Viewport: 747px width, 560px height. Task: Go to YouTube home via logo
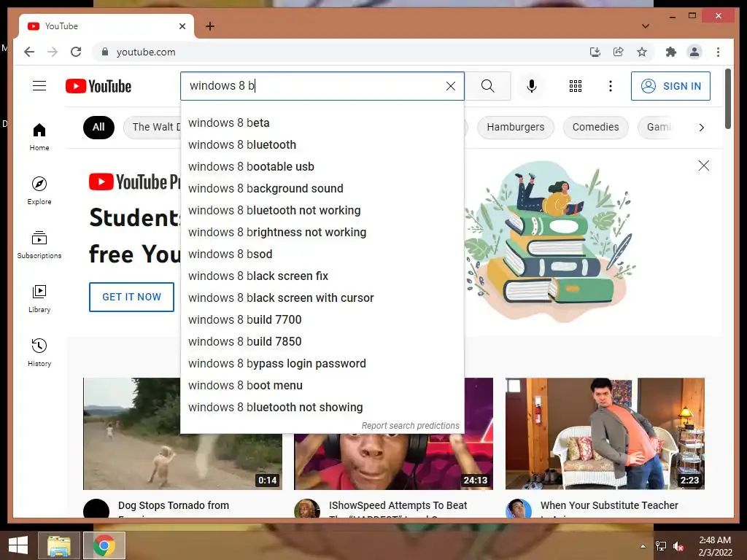point(98,86)
